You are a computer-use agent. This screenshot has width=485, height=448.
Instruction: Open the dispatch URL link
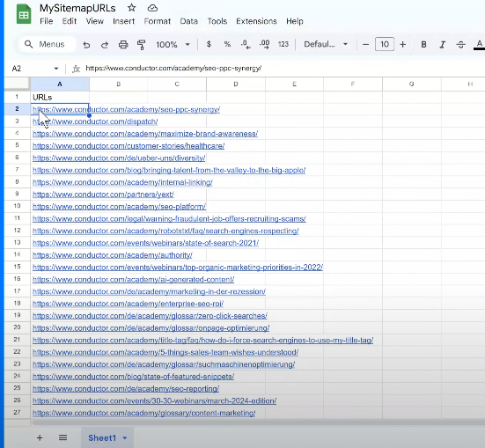95,121
